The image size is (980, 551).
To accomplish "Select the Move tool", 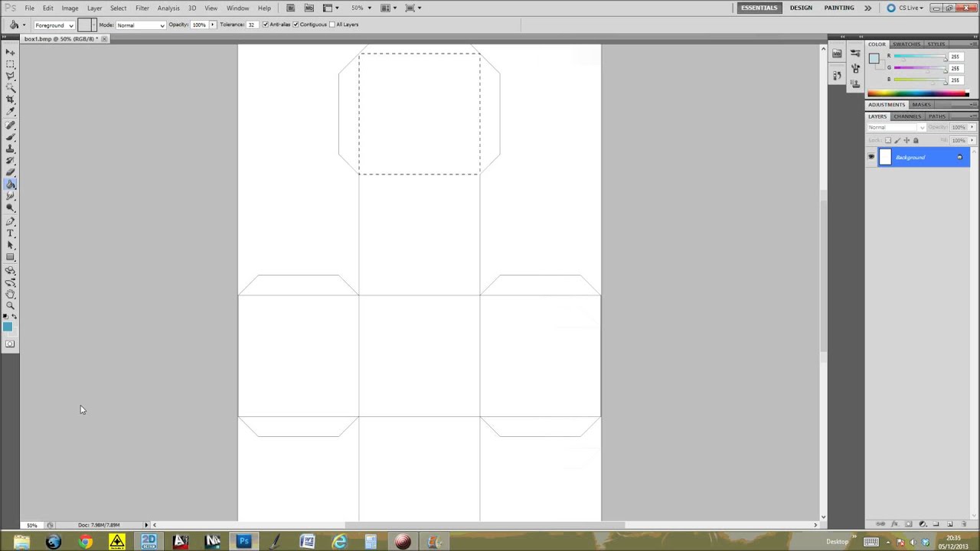I will [x=11, y=52].
